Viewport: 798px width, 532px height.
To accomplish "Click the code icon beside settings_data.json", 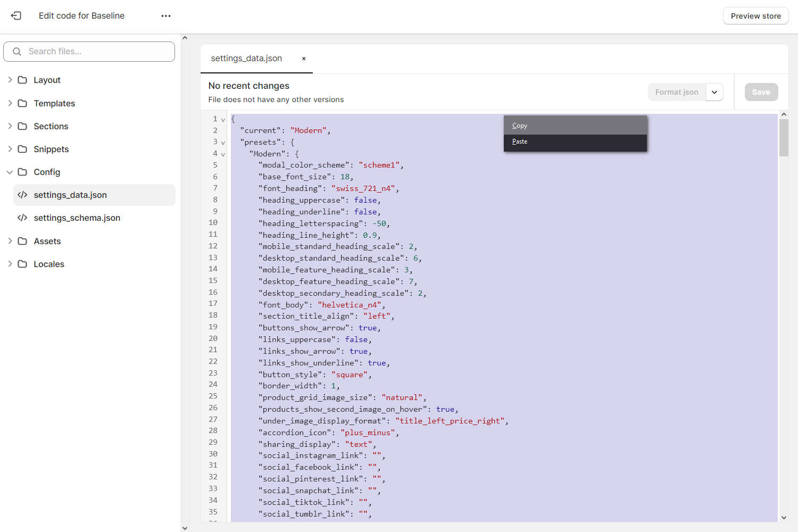I will 22,195.
